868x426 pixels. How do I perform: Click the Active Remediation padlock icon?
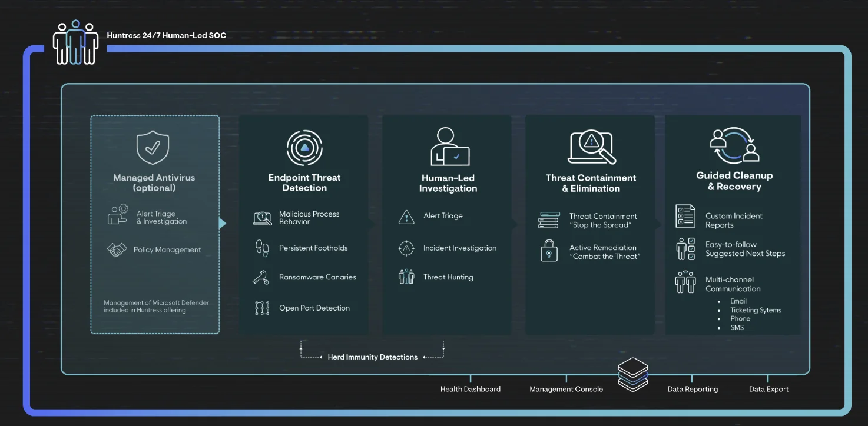(549, 250)
